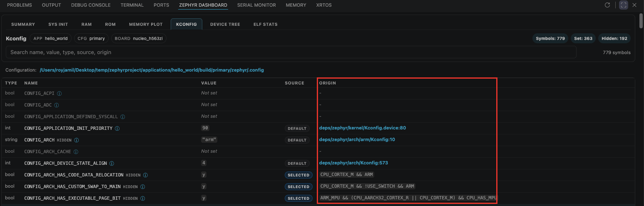Open the XRTOS tab

tap(324, 5)
